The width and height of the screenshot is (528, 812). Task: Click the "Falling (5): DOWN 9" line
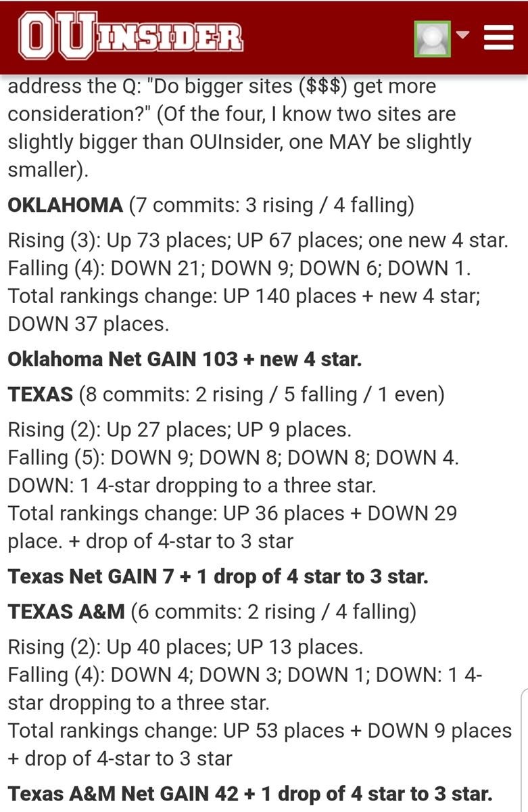233,457
